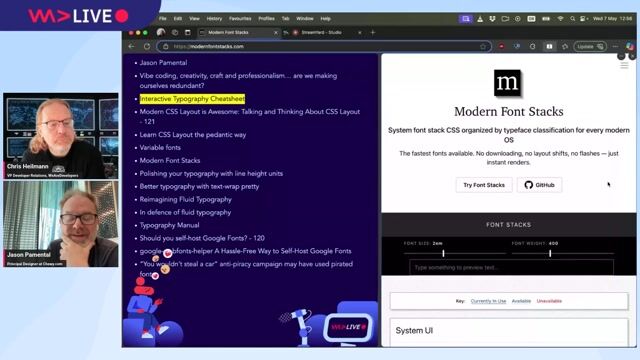
Task: Open the Favourites menu
Action: 240,19
